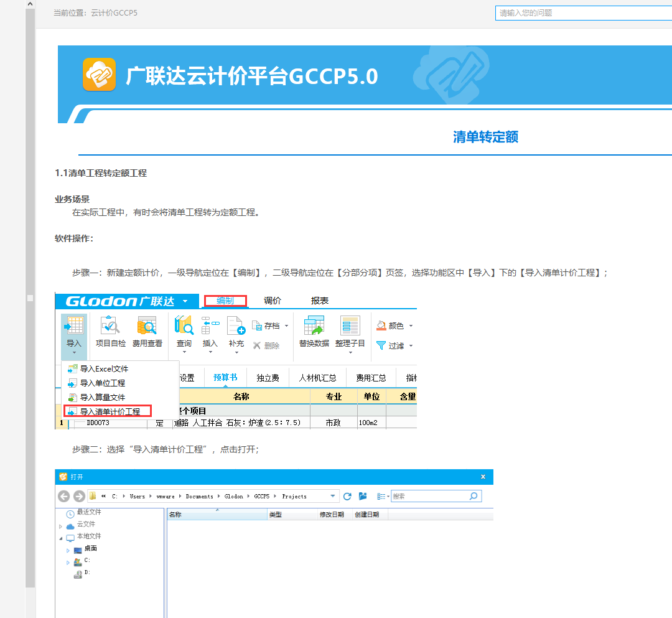Collapse the 本地文件 tree node
The image size is (672, 618).
point(60,539)
